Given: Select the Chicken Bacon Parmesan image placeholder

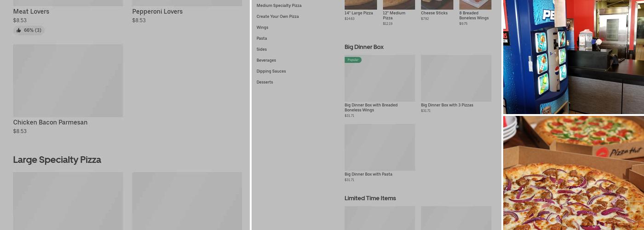Looking at the screenshot, I should click(x=68, y=80).
